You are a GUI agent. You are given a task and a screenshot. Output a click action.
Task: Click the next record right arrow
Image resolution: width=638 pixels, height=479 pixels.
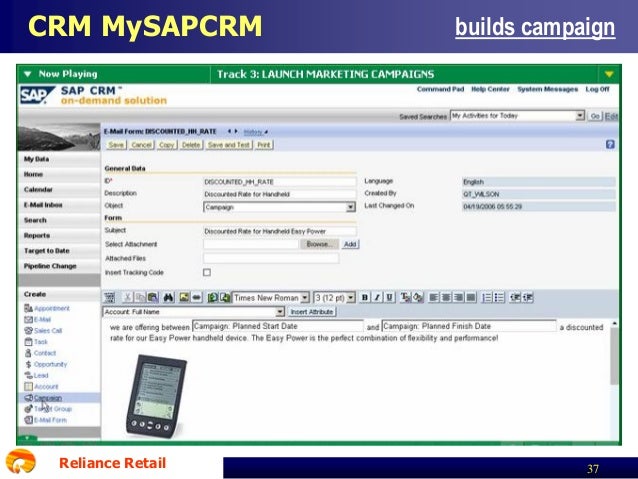point(236,131)
